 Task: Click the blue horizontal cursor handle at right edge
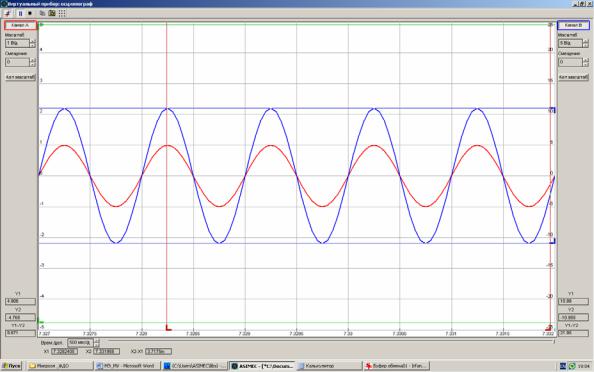pos(552,110)
